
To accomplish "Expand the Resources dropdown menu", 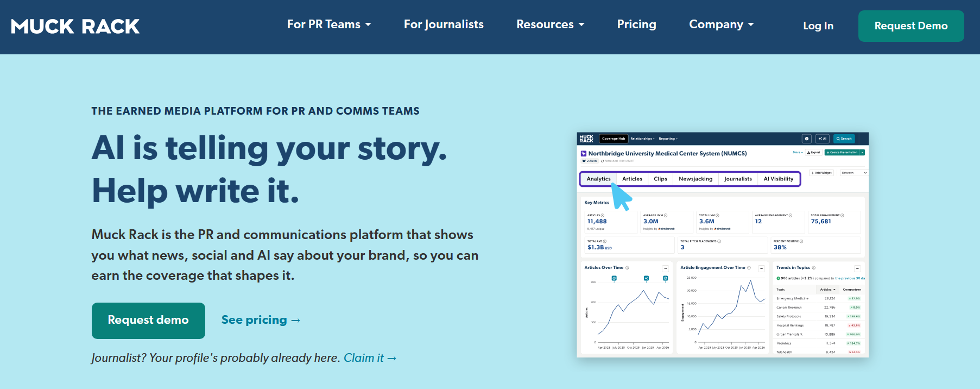I will click(551, 24).
